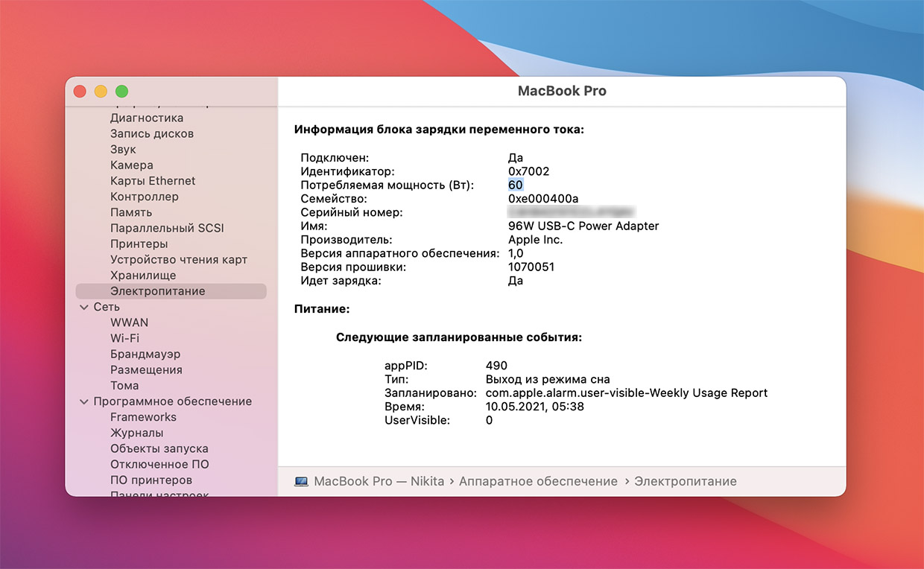924x569 pixels.
Task: Open Размещения in the sidebar
Action: (x=146, y=370)
